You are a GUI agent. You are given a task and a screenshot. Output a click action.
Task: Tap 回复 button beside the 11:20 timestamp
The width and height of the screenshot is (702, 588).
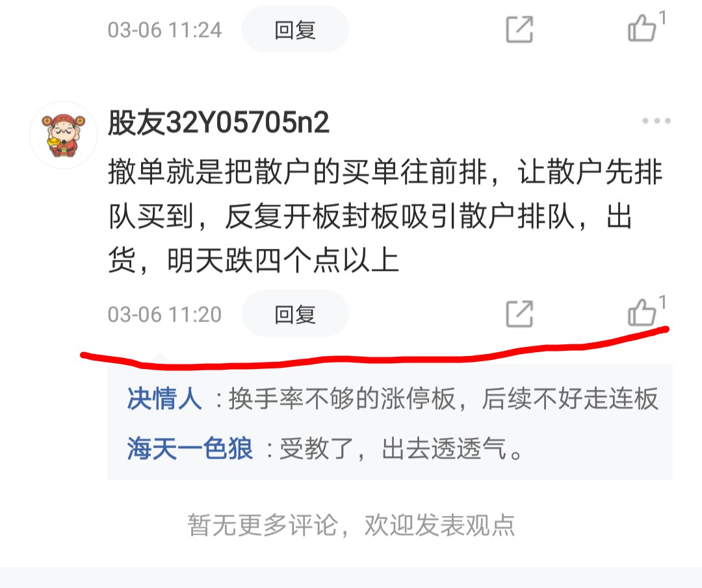click(x=295, y=314)
